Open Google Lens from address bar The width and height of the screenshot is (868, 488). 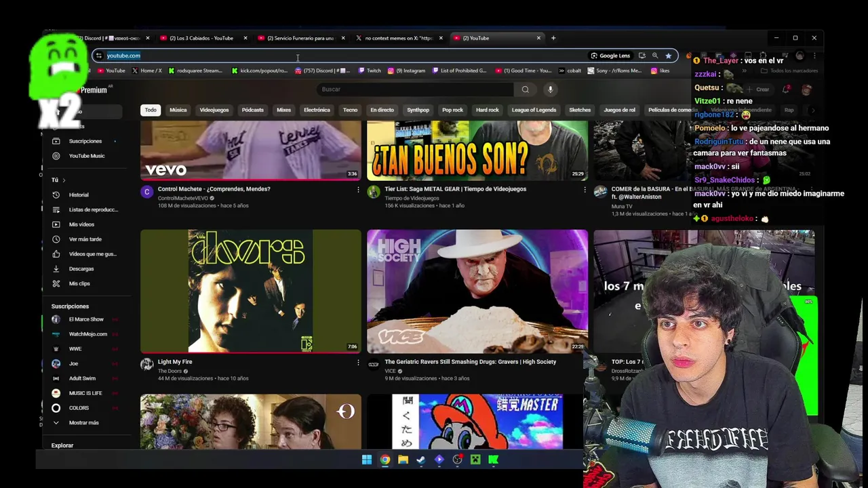pyautogui.click(x=610, y=56)
